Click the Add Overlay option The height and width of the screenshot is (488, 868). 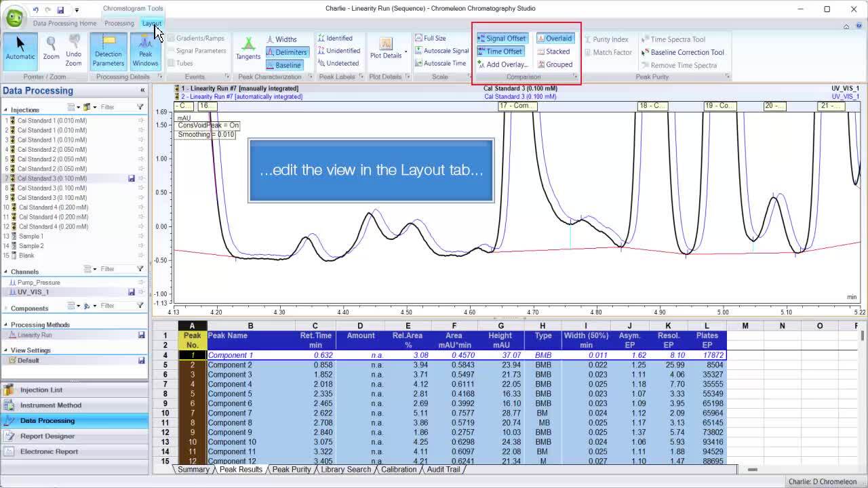tap(502, 64)
